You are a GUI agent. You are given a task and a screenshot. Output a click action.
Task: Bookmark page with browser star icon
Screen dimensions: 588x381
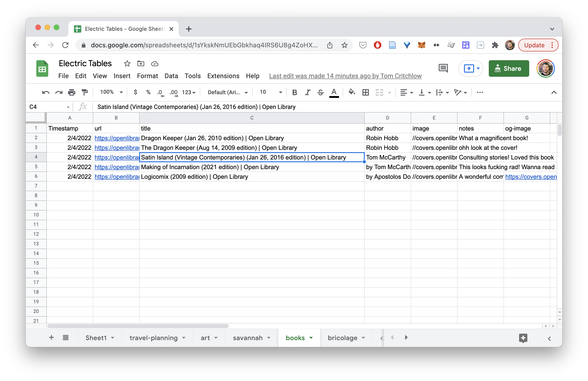pyautogui.click(x=344, y=45)
